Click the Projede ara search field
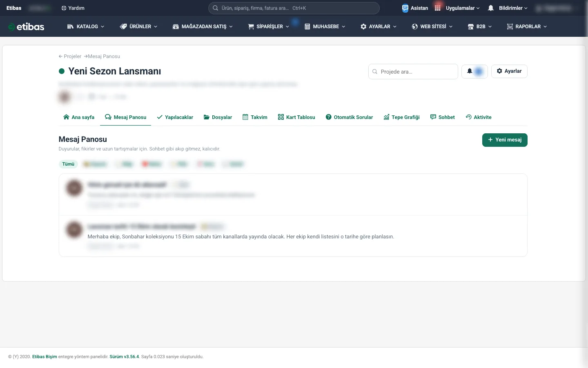 413,72
